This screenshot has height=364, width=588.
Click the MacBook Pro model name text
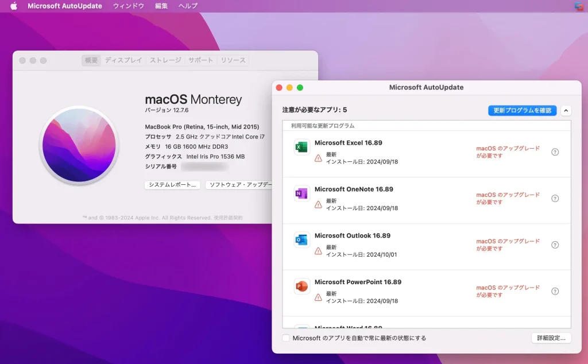[202, 127]
